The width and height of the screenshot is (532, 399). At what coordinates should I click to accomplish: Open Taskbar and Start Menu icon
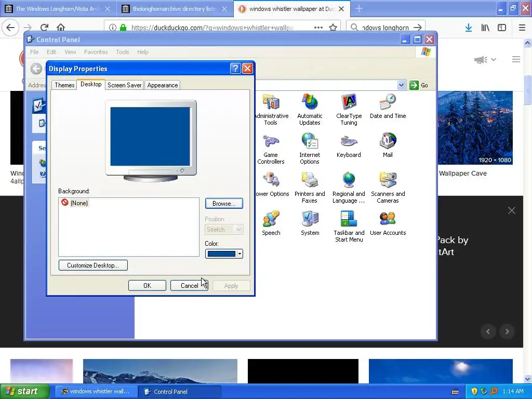tap(349, 227)
